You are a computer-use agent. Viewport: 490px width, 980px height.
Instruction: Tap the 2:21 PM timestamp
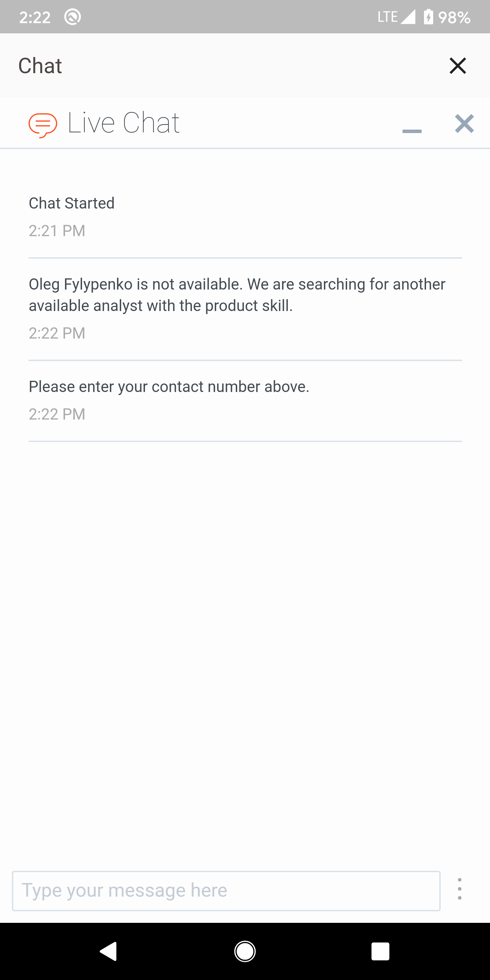(x=57, y=231)
